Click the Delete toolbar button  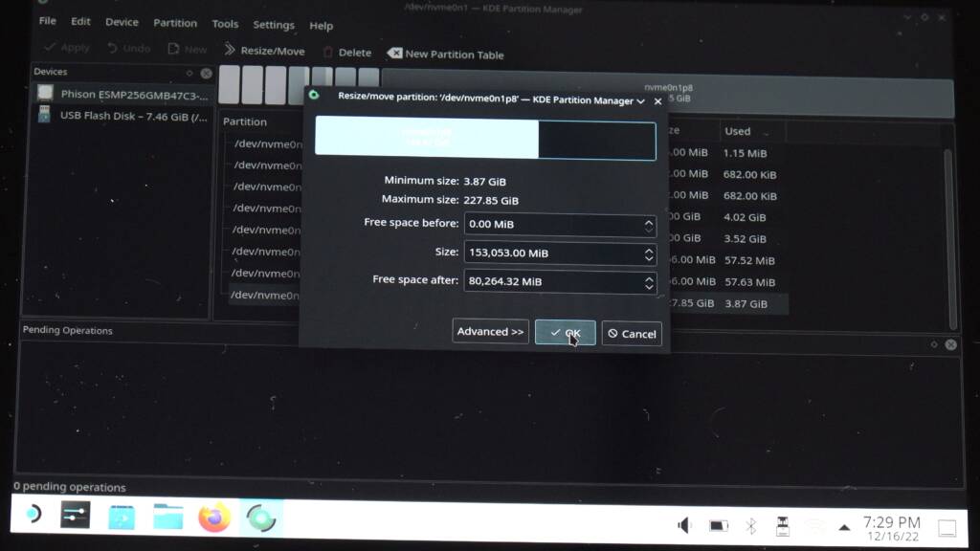coord(346,53)
